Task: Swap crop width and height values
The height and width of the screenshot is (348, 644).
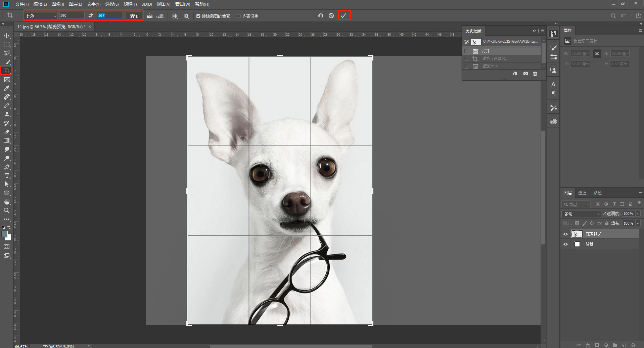Action: [91, 16]
